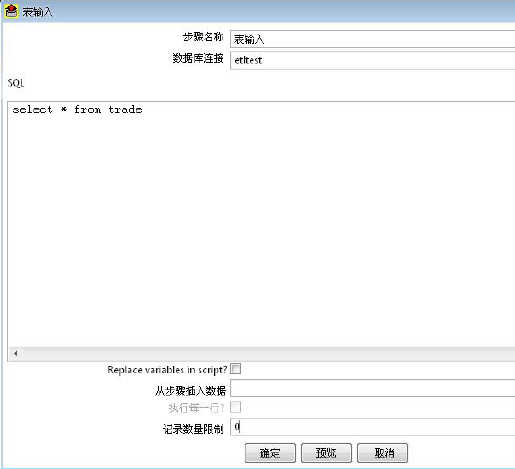Click into the 记录数量限制 limit field
The image size is (515, 469).
[x=373, y=427]
